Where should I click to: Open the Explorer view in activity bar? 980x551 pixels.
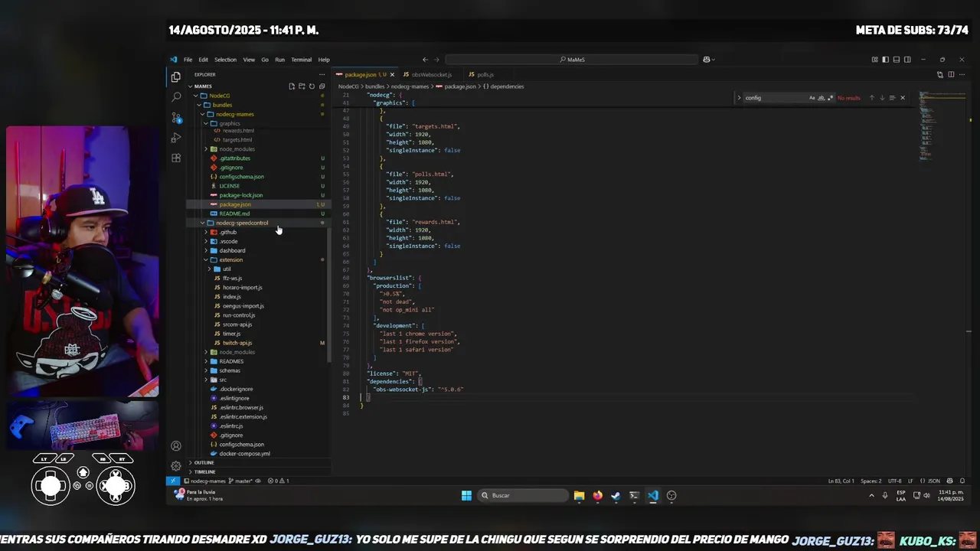coord(176,77)
